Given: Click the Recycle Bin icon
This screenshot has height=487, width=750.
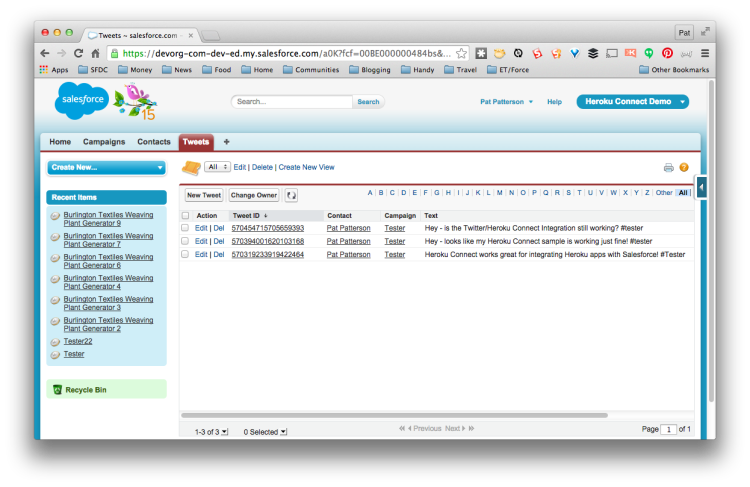Looking at the screenshot, I should point(57,390).
